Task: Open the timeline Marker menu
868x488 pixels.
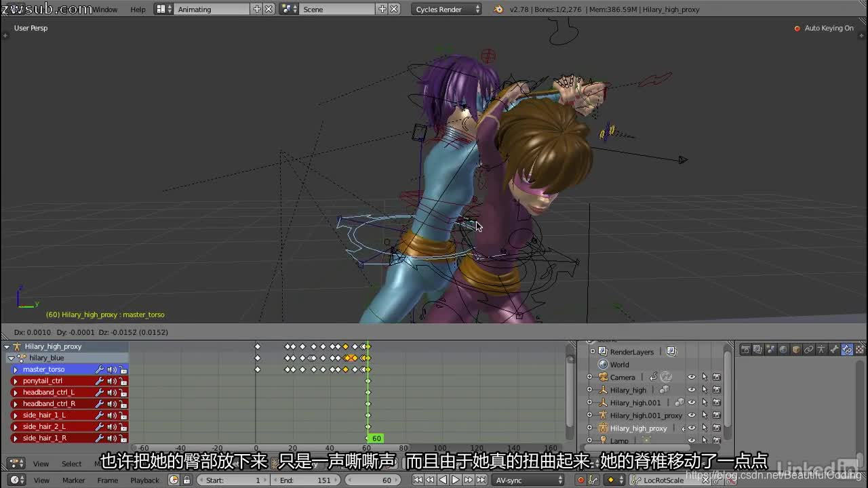Action: coord(73,480)
